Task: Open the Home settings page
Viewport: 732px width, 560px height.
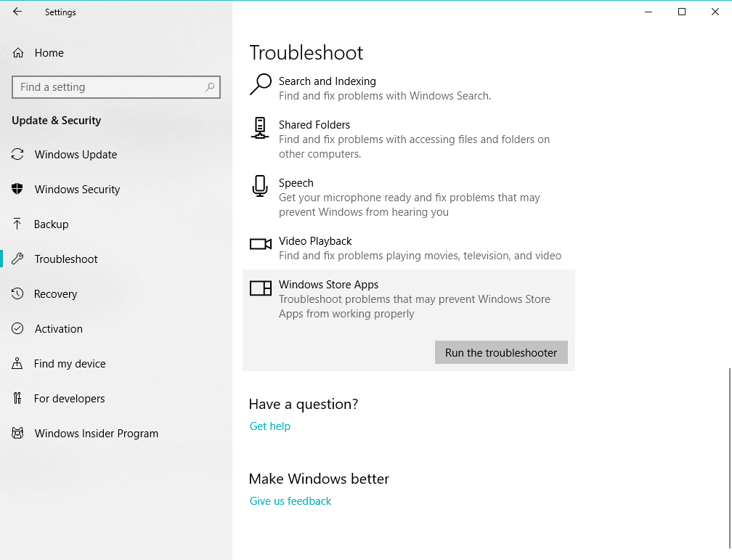Action: [x=115, y=53]
